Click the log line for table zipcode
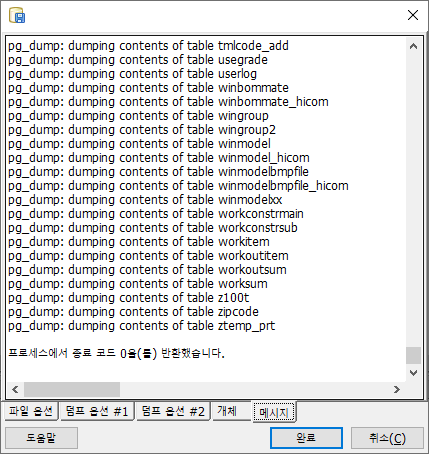 133,312
